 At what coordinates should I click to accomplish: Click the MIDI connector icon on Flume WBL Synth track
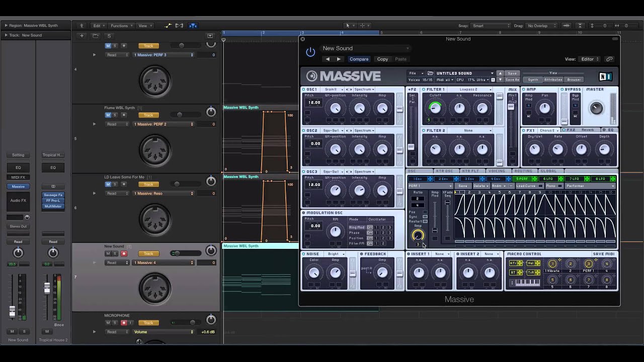(x=155, y=150)
